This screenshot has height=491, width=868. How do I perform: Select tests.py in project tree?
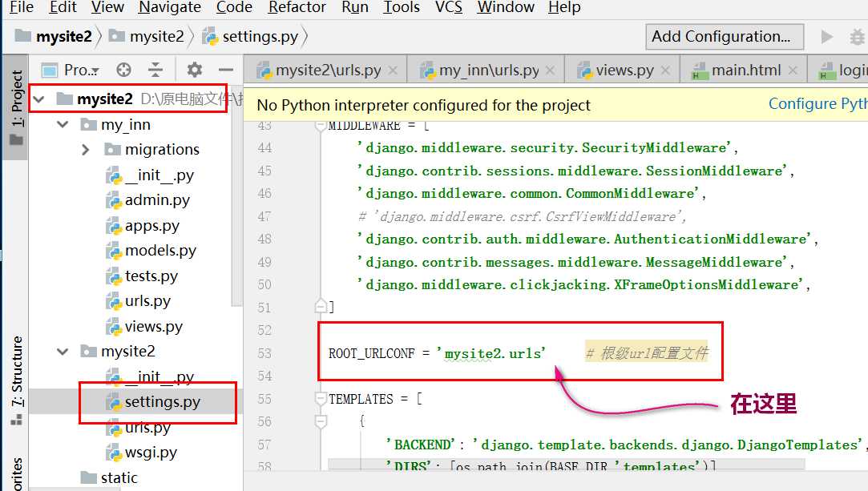click(142, 276)
